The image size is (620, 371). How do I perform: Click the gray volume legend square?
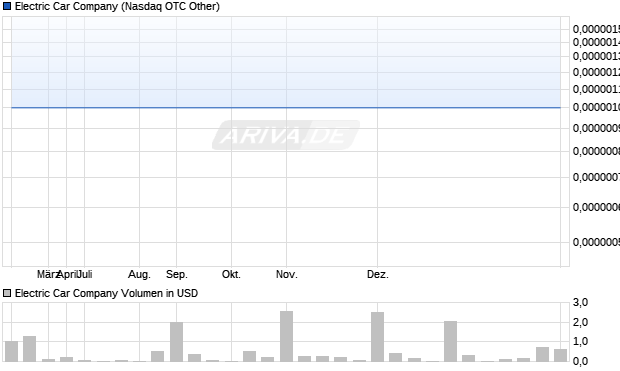click(7, 293)
